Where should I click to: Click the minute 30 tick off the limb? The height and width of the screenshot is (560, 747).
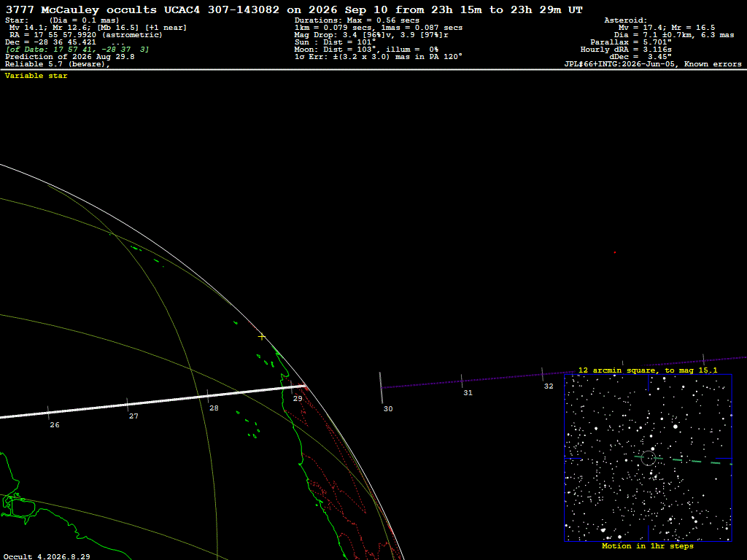coord(381,388)
